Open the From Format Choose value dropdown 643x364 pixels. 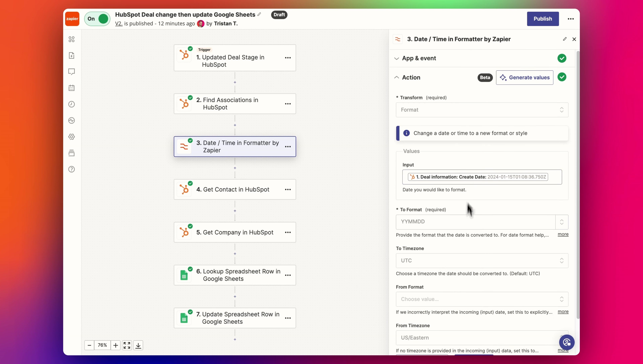tap(482, 299)
